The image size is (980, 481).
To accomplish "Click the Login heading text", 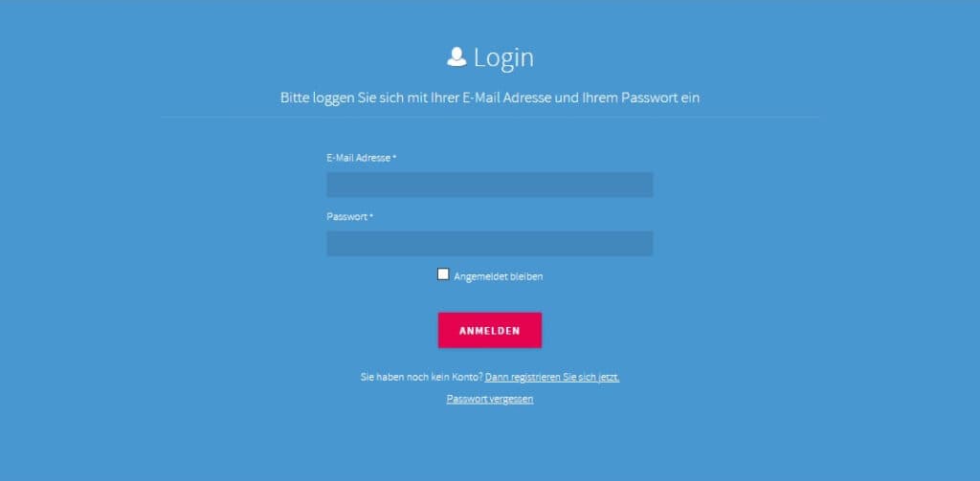I will 503,58.
